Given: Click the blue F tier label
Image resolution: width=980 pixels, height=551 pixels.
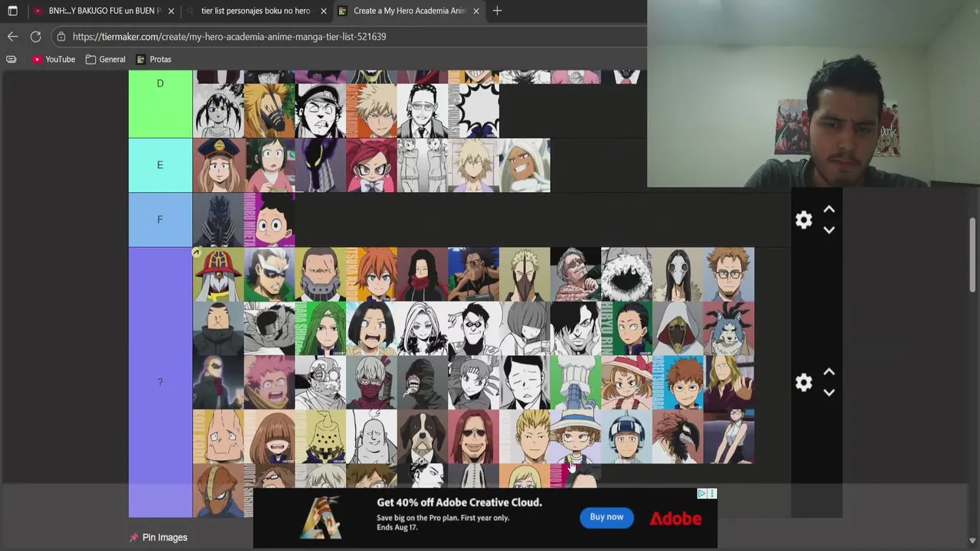Looking at the screenshot, I should [x=160, y=220].
